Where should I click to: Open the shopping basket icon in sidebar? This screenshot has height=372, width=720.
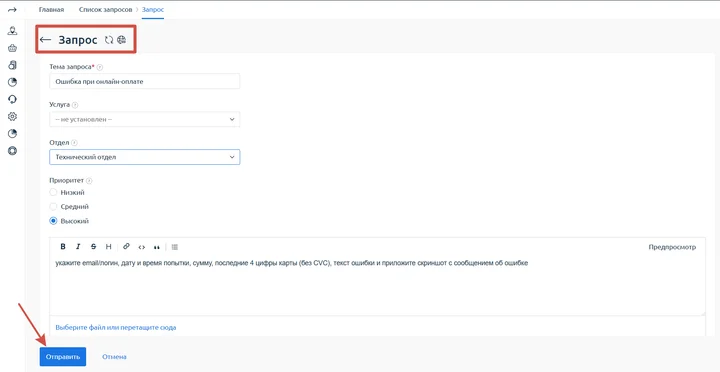point(12,48)
